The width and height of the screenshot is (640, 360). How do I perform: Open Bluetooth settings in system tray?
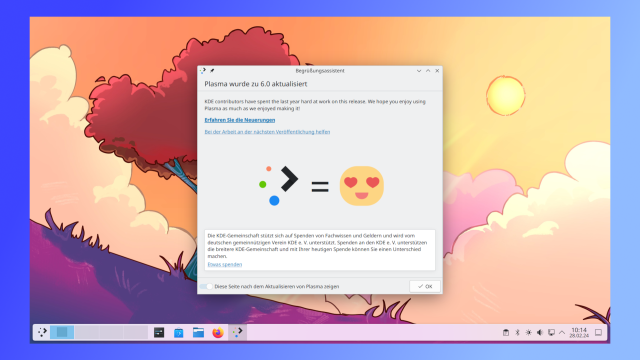(517, 333)
